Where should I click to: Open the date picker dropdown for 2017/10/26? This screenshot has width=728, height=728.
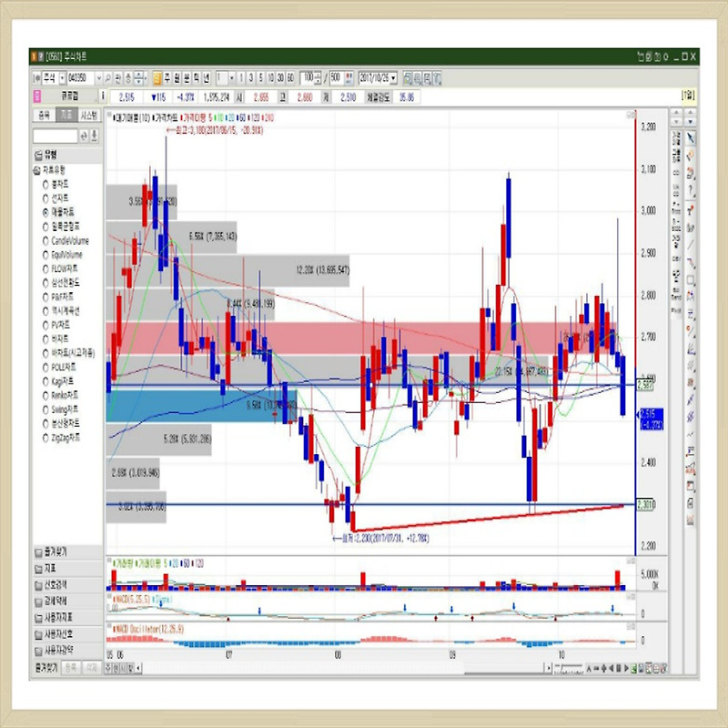tap(394, 78)
